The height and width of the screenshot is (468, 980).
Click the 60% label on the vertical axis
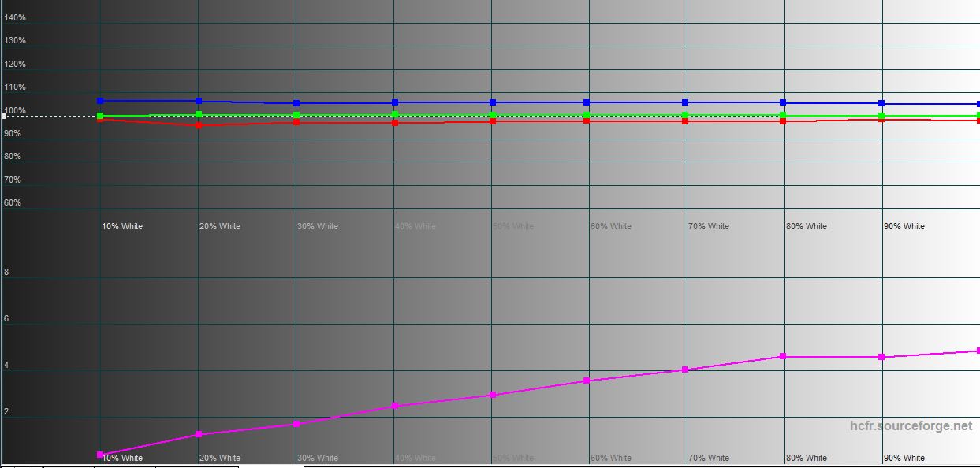click(13, 202)
